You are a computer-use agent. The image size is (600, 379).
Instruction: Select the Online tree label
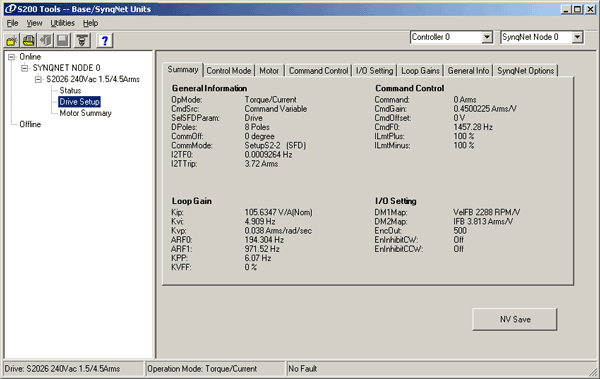30,57
